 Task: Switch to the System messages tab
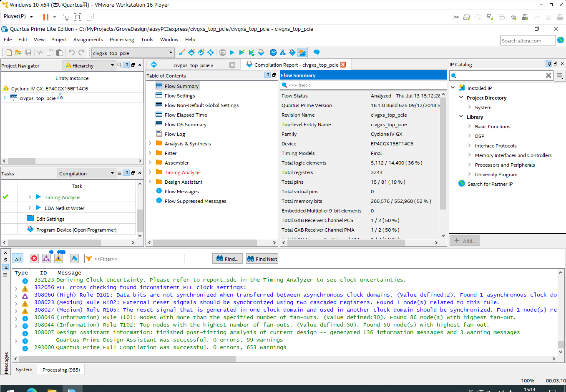coord(24,370)
